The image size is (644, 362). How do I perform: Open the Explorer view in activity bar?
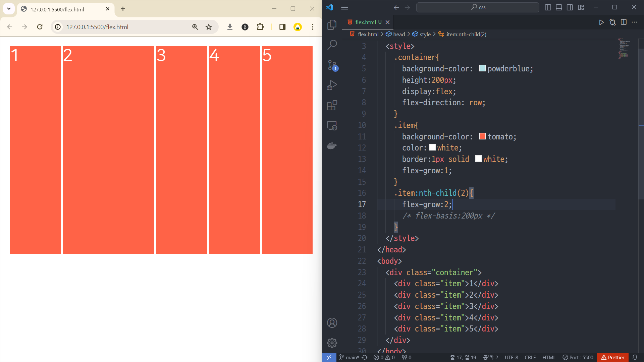[332, 24]
